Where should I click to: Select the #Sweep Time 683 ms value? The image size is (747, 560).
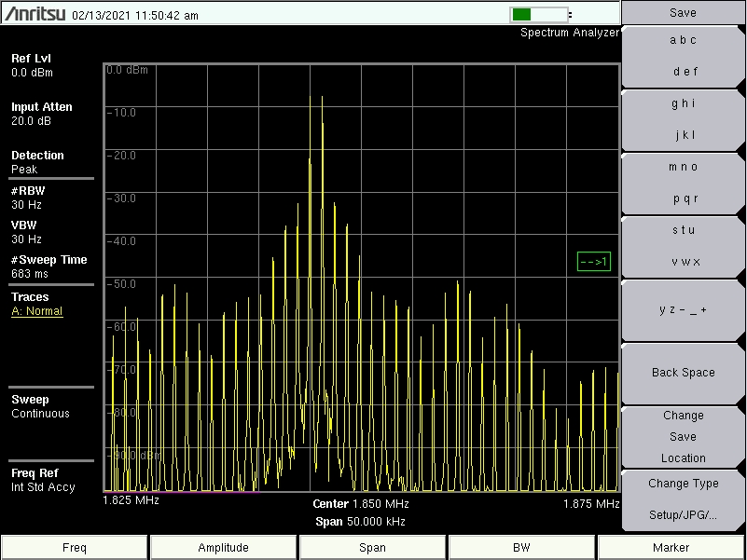[x=30, y=274]
